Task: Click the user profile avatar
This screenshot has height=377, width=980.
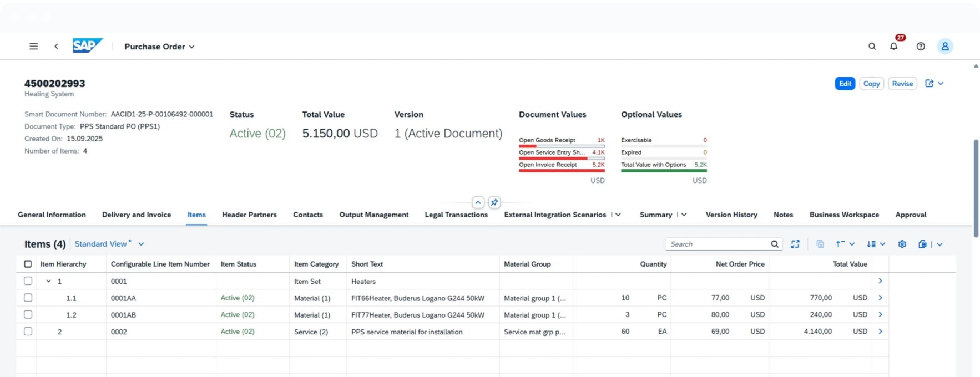Action: 944,47
